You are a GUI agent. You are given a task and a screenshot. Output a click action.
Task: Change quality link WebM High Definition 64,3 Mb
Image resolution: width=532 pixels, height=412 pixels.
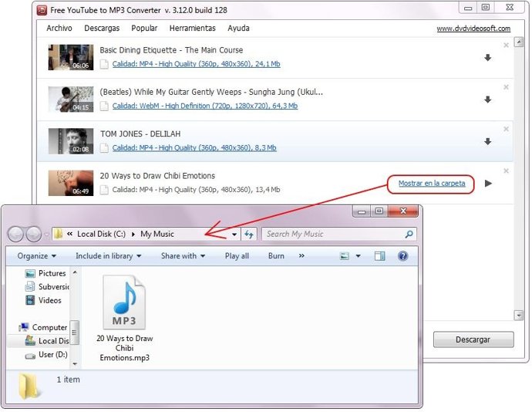pos(205,106)
